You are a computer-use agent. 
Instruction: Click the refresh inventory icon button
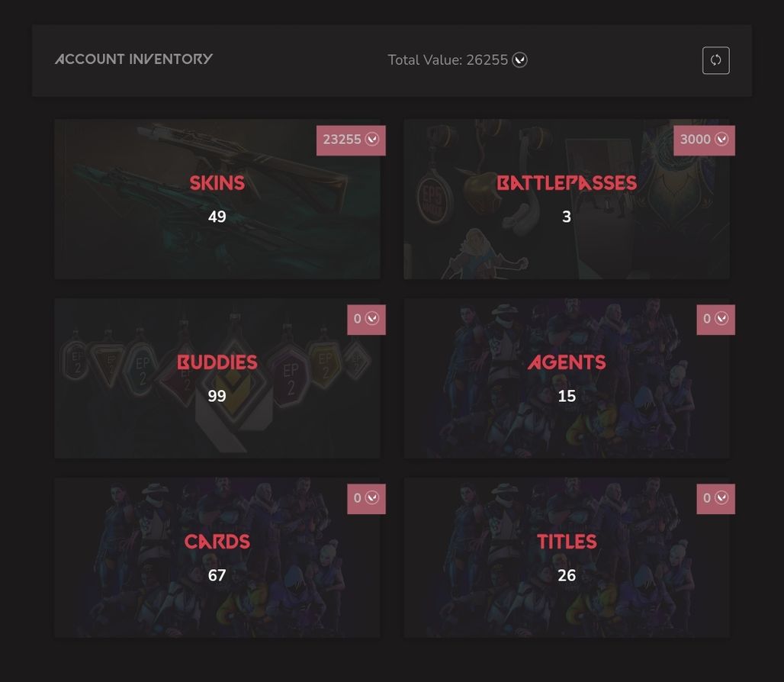point(715,60)
